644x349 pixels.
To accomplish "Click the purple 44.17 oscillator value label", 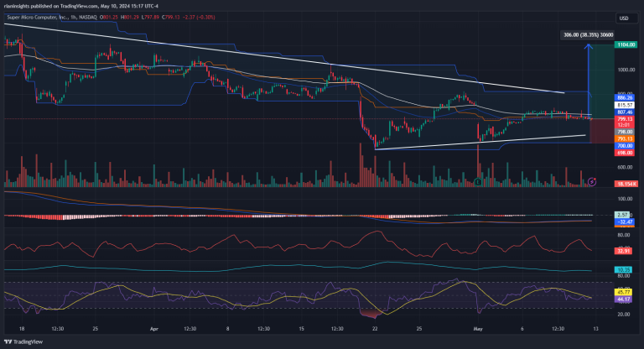I will (624, 300).
